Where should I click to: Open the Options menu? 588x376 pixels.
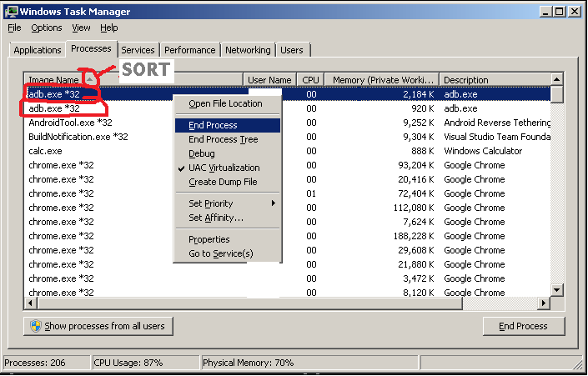pos(47,28)
